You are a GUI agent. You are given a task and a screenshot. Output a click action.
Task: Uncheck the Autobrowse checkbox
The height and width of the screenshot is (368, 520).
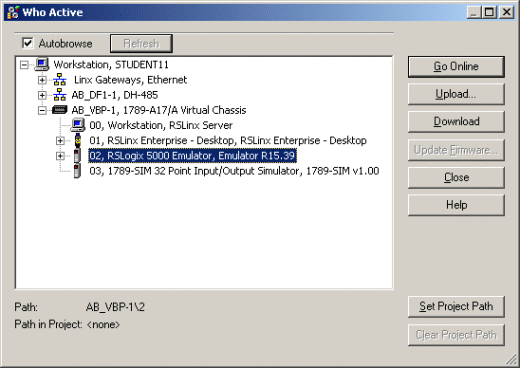click(x=28, y=43)
